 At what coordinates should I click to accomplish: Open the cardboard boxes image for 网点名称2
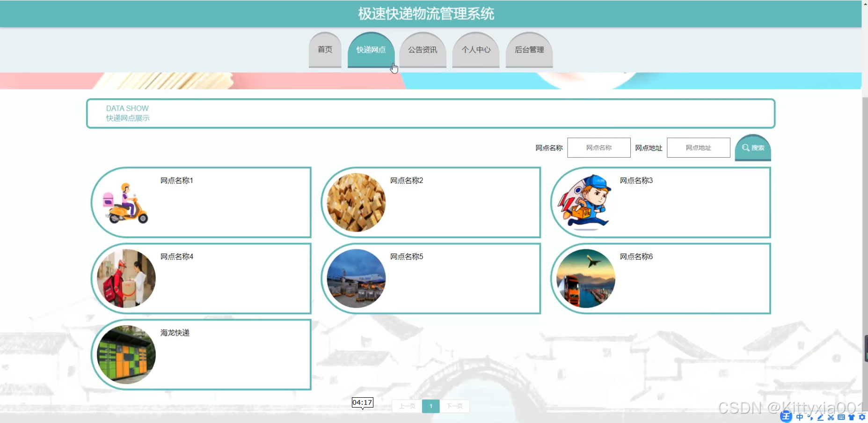click(x=356, y=203)
